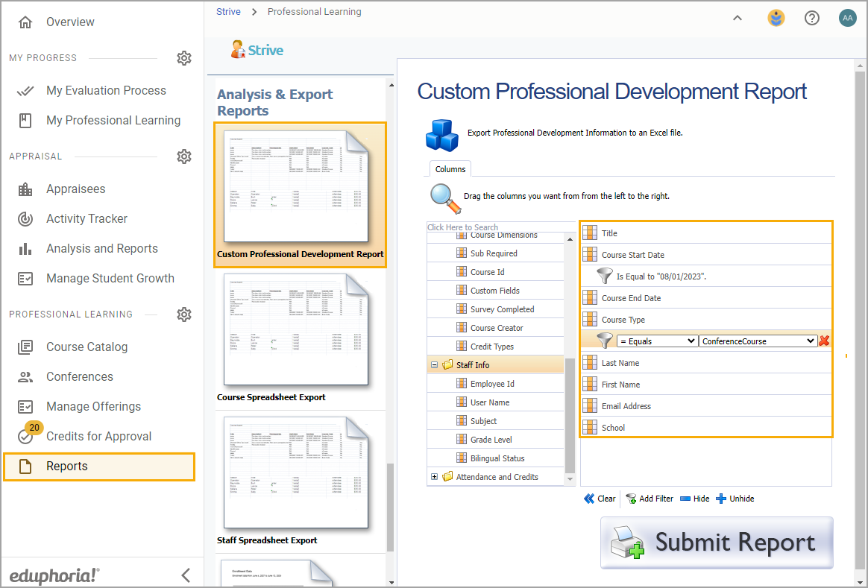Select Reports in the sidebar
Viewport: 868px width, 588px height.
click(x=100, y=467)
